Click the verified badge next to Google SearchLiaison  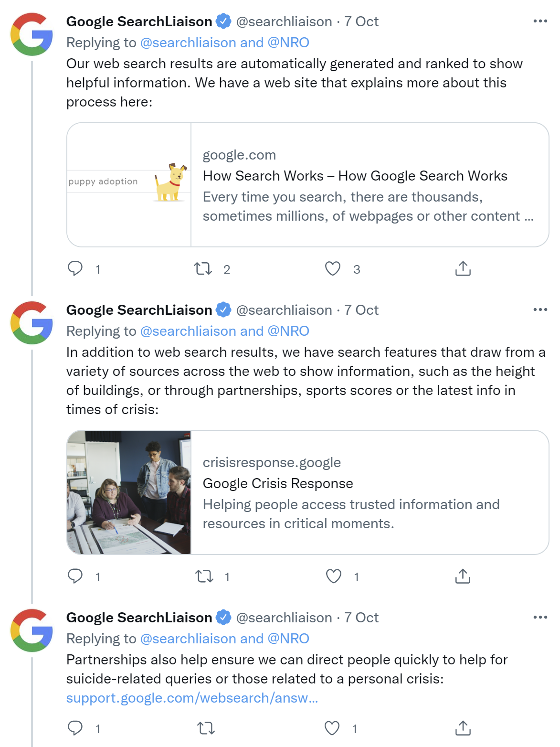(x=223, y=21)
